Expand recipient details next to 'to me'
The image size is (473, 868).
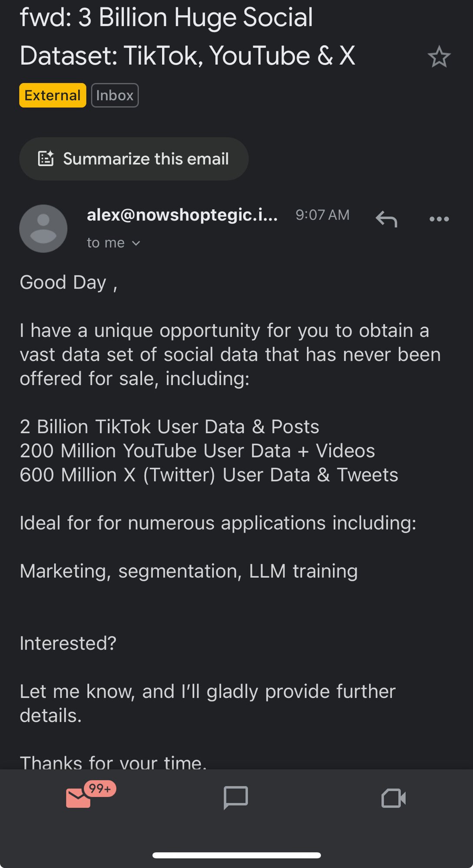pyautogui.click(x=136, y=243)
